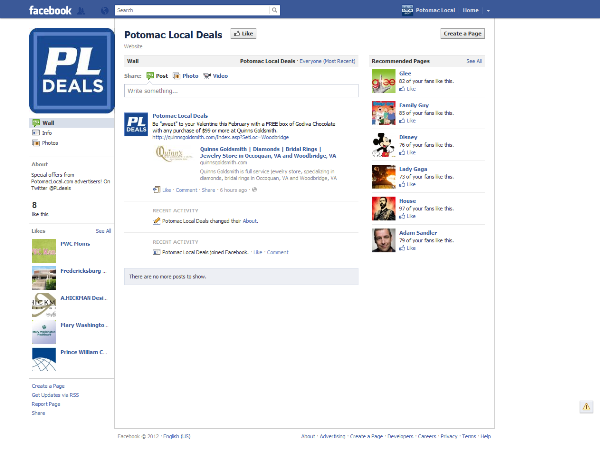Open the About link in recent activity
The height and width of the screenshot is (457, 600).
(250, 221)
